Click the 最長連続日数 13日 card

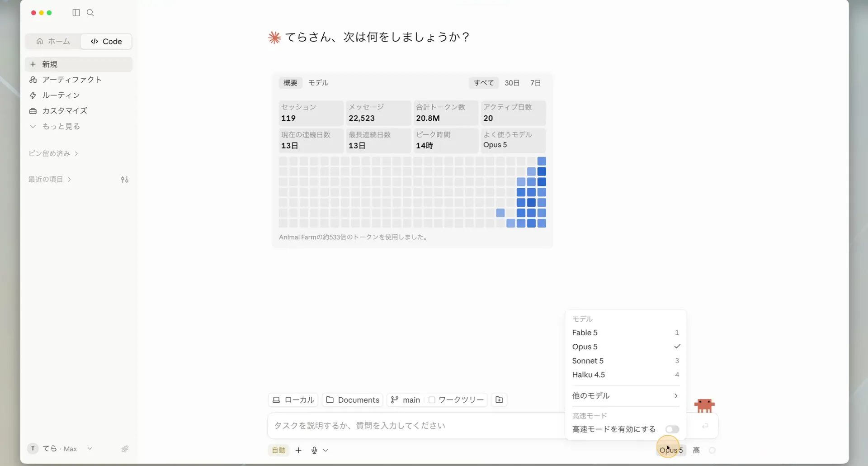point(378,140)
